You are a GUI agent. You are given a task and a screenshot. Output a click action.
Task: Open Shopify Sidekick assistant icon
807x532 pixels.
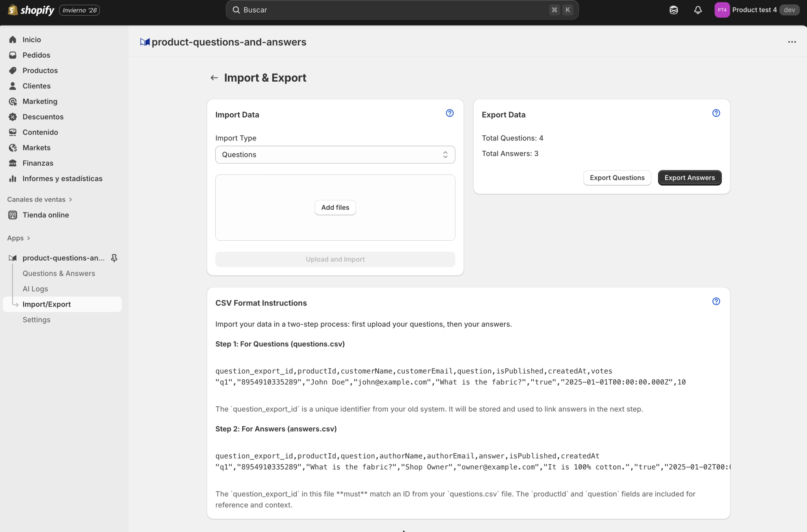coord(674,10)
